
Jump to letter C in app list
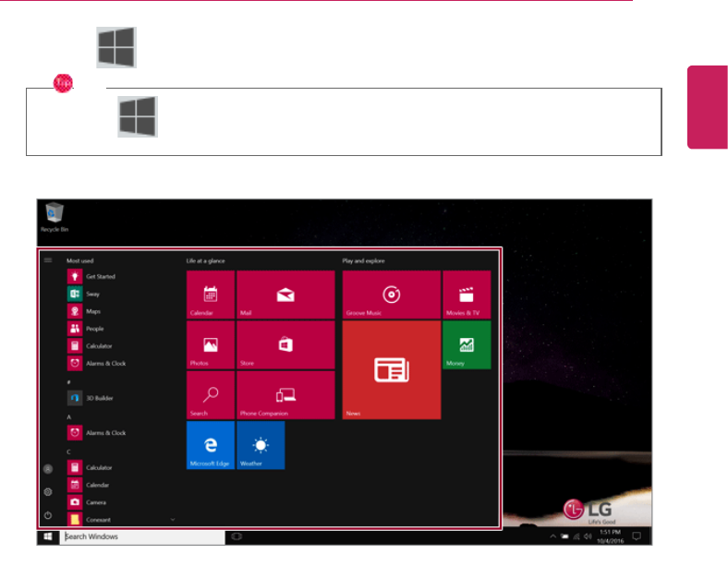point(68,452)
